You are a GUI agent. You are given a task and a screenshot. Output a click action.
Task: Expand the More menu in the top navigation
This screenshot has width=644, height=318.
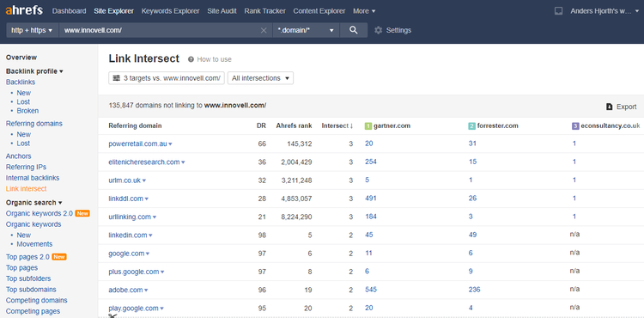[x=364, y=11]
